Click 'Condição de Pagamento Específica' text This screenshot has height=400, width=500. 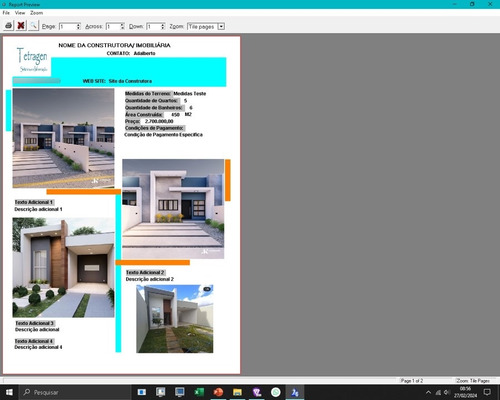(x=163, y=135)
